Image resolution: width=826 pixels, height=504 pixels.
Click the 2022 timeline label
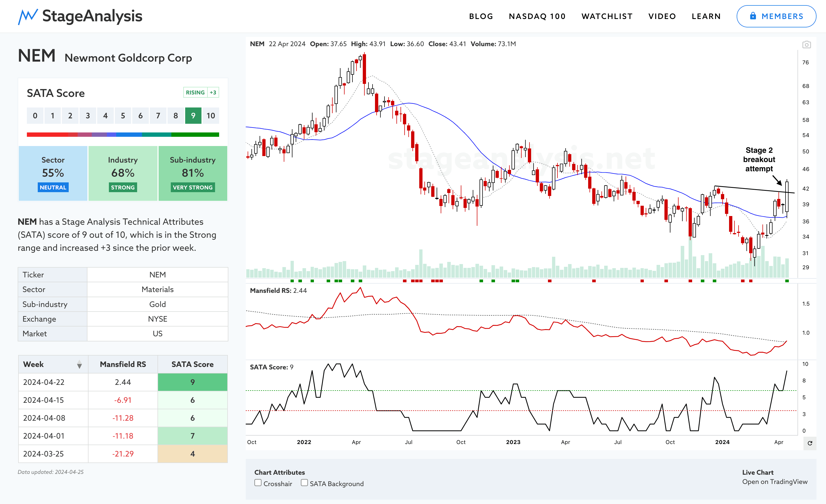pos(304,442)
